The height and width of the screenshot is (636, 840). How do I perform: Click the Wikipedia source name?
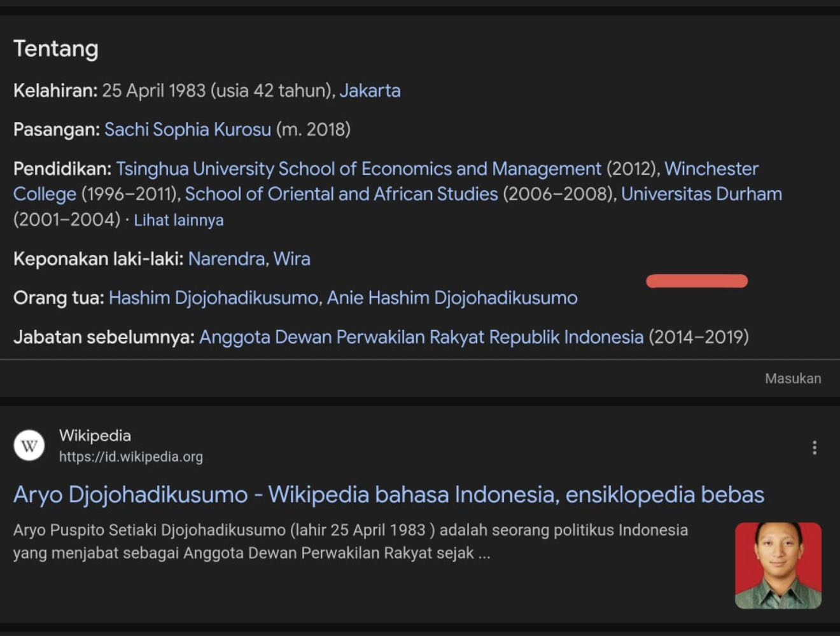click(x=95, y=436)
